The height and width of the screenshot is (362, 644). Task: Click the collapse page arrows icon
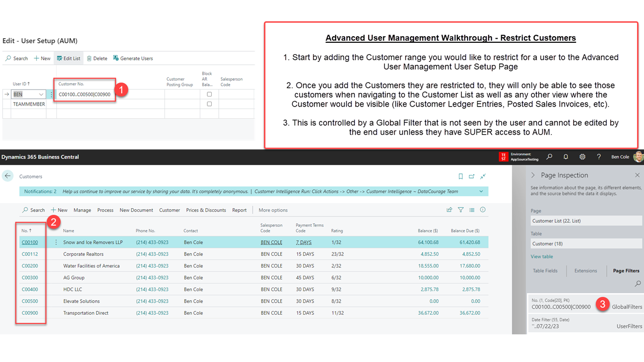483,176
